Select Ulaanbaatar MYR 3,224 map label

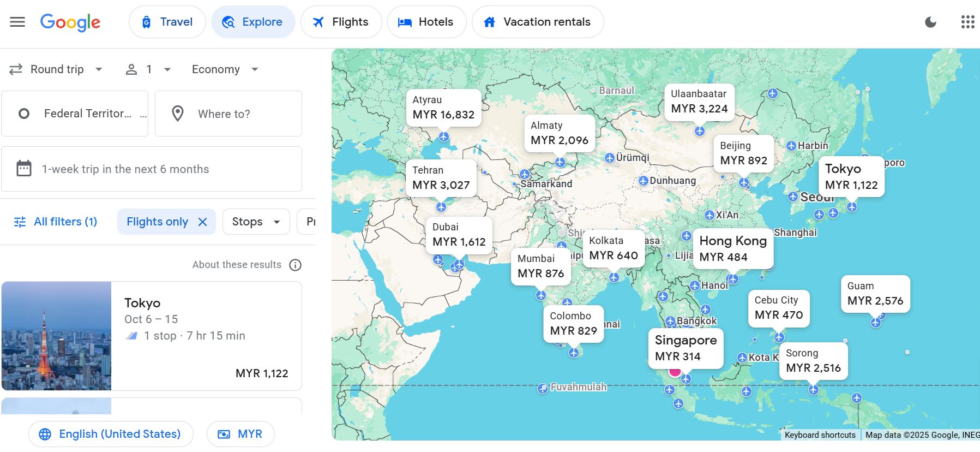(699, 102)
